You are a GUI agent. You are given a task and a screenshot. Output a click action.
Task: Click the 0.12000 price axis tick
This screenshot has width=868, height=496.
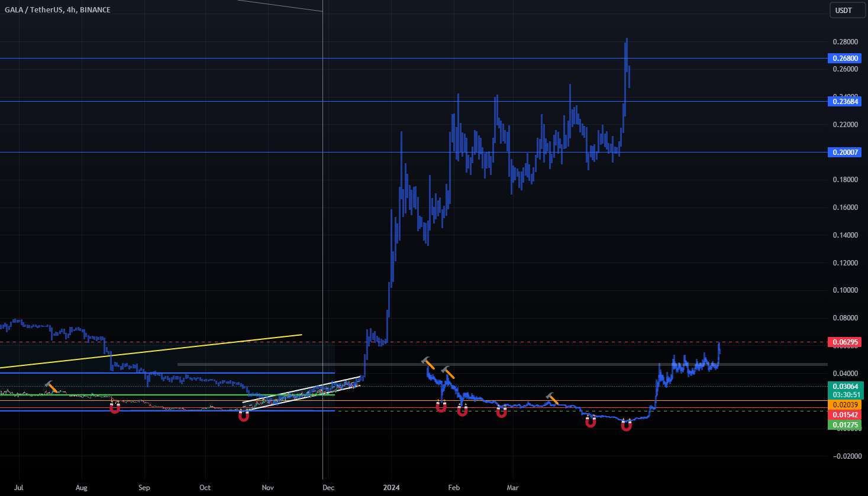[x=845, y=263]
